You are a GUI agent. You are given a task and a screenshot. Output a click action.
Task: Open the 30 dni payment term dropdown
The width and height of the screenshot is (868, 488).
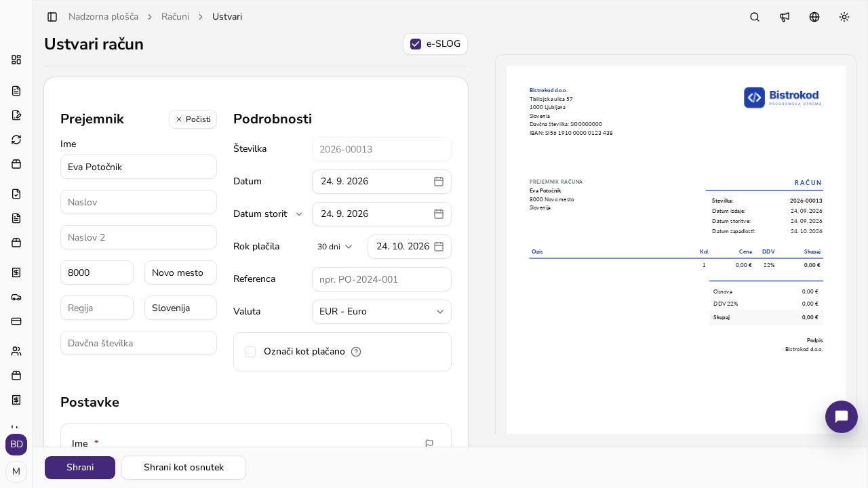tap(335, 247)
